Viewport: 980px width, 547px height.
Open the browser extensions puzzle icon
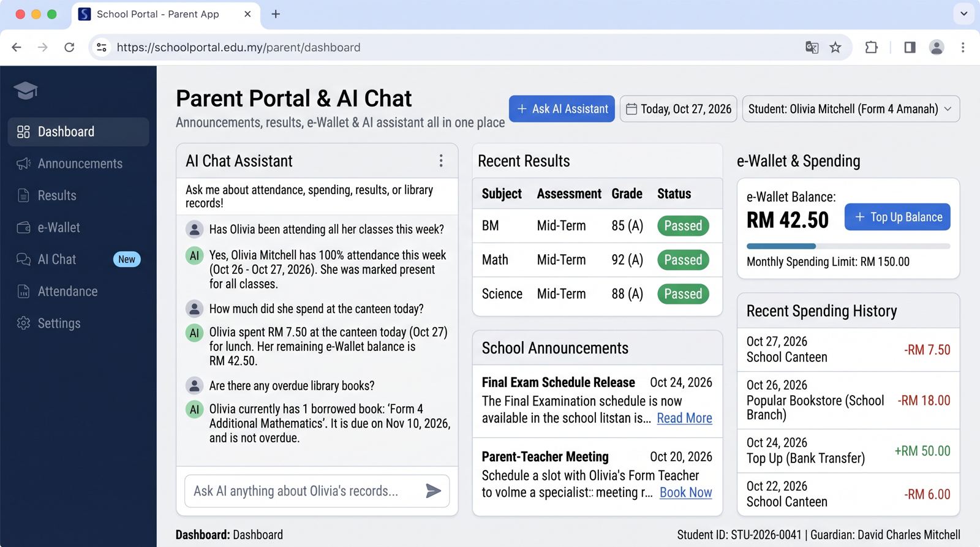point(871,47)
